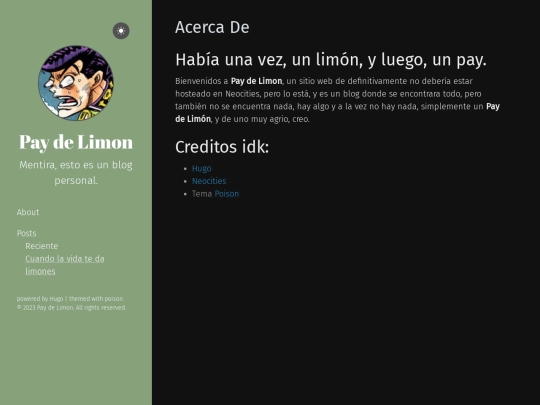The width and height of the screenshot is (540, 405).
Task: Go to the About page in the sidebar
Action: pyautogui.click(x=28, y=212)
